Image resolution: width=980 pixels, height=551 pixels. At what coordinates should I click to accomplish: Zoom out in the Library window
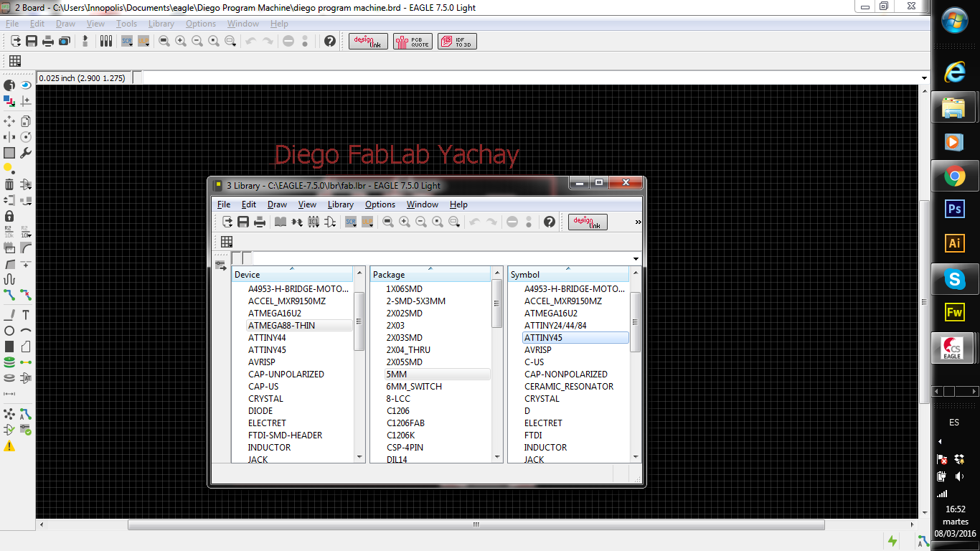pyautogui.click(x=421, y=222)
